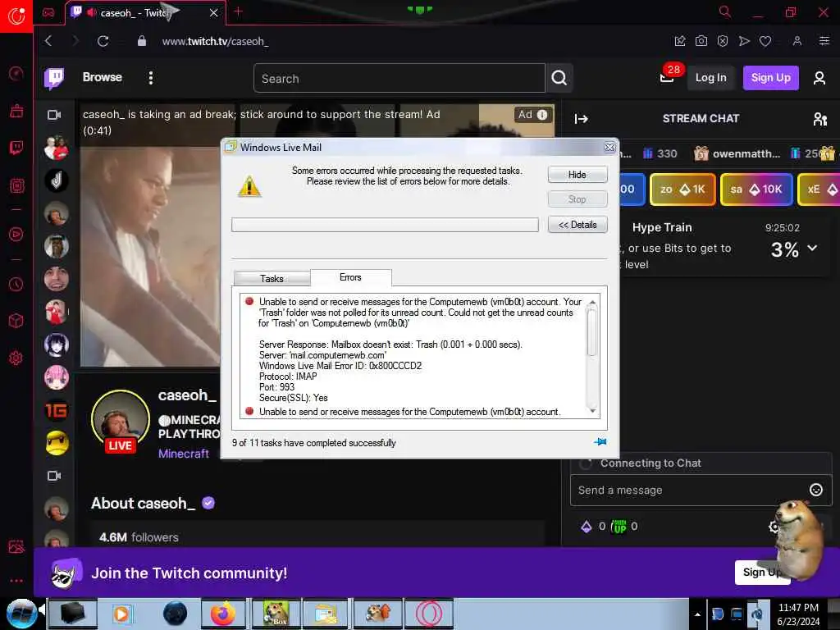Open the My Flow send icon
Screen dimensions: 840x630
click(744, 41)
